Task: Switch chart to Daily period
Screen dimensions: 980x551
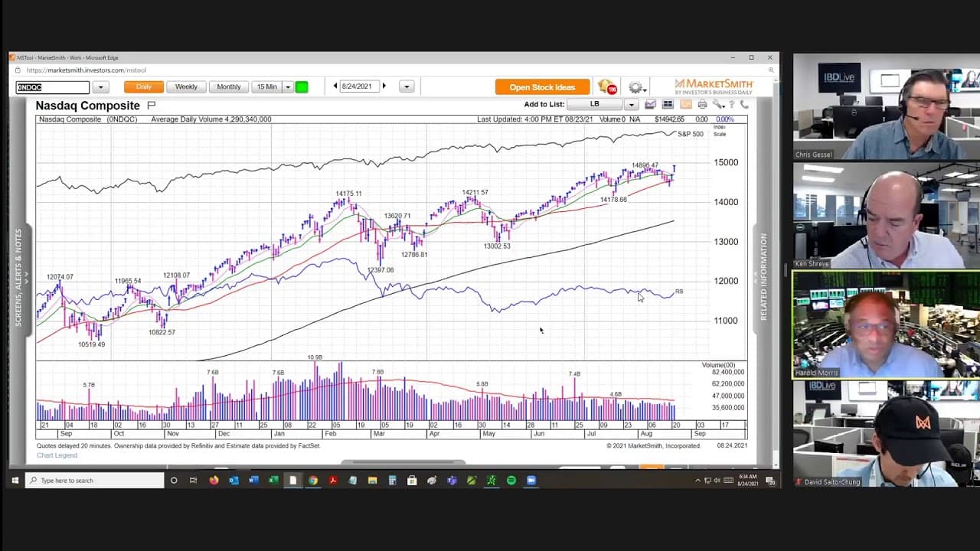Action: [x=144, y=86]
